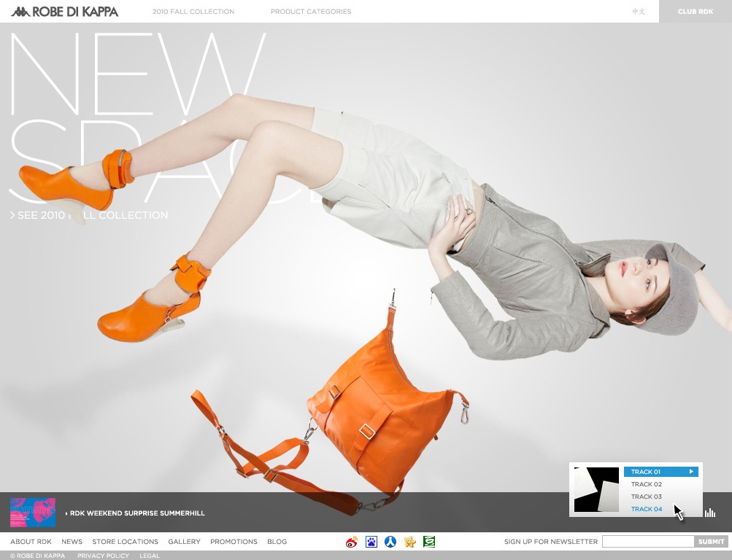This screenshot has height=560, width=732.
Task: Click the green Douban social icon
Action: click(x=429, y=542)
